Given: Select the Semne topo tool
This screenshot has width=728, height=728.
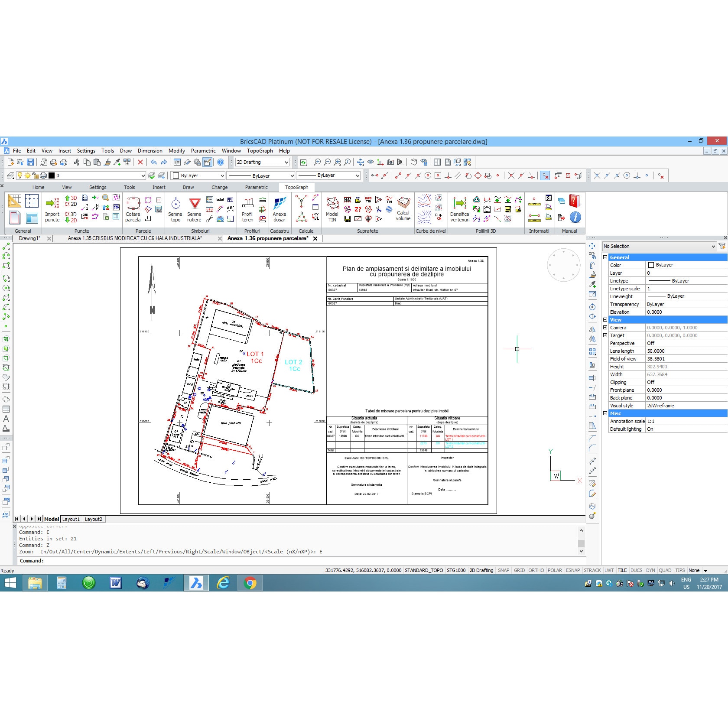Looking at the screenshot, I should (175, 203).
